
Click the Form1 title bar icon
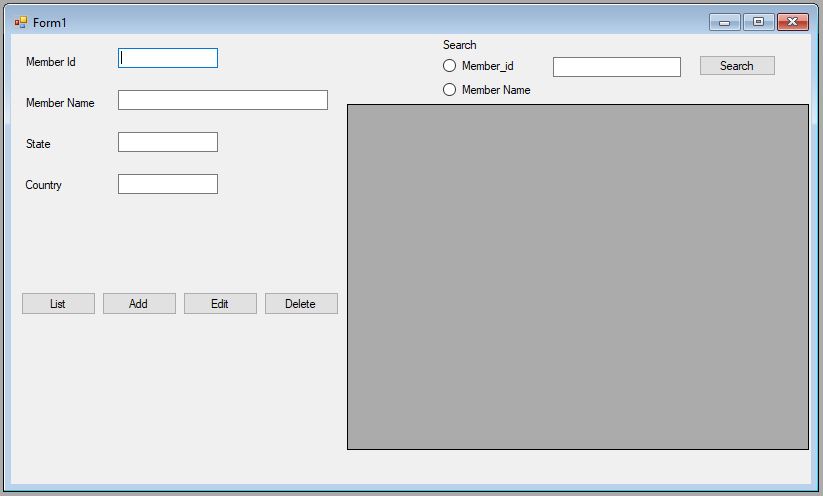21,23
